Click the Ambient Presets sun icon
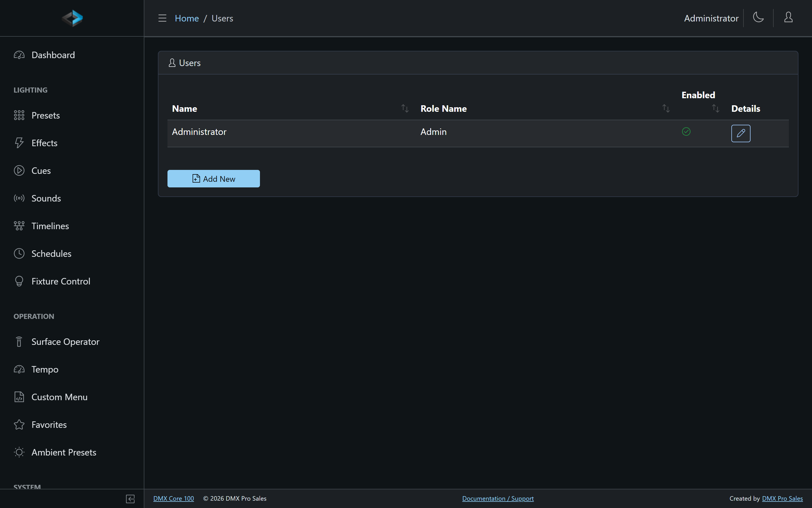Screen dimensions: 812x508 click(x=19, y=452)
